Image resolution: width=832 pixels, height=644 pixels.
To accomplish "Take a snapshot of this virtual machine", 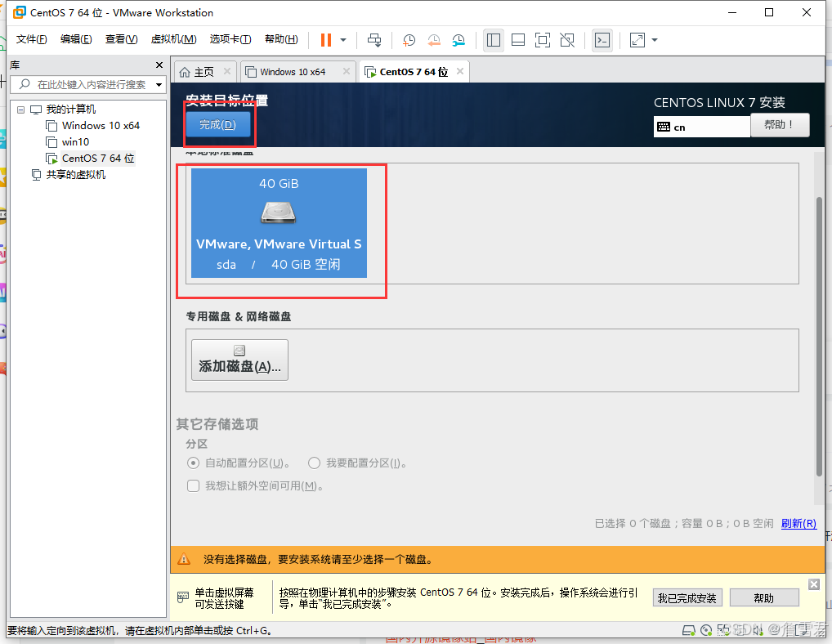I will click(x=409, y=40).
